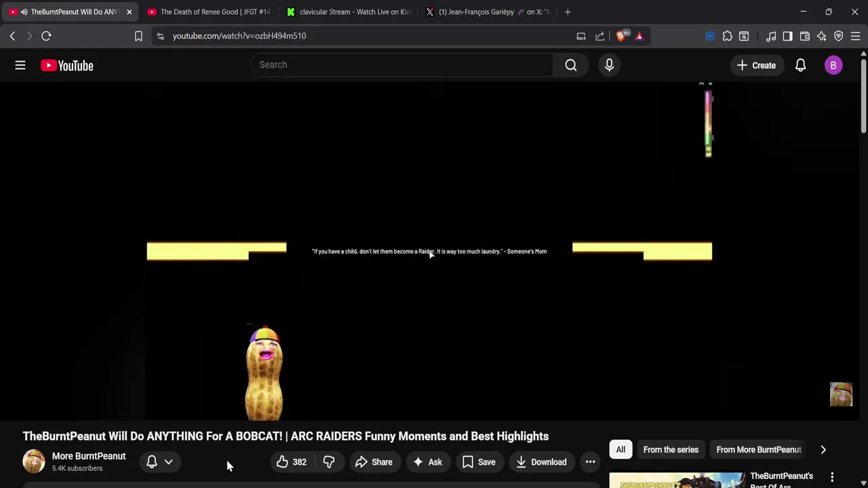Screen dimensions: 868x488
Task: Select the From More BurntPeanut chip
Action: tap(759, 449)
